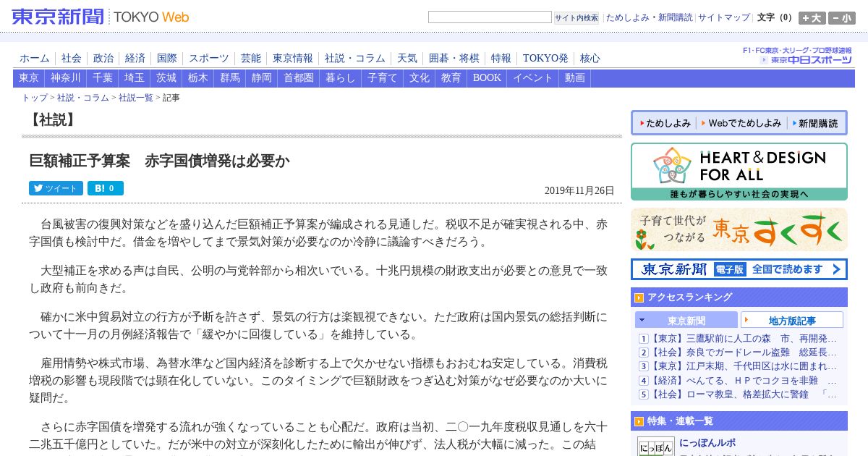Select the 文化 tab

pyautogui.click(x=420, y=78)
